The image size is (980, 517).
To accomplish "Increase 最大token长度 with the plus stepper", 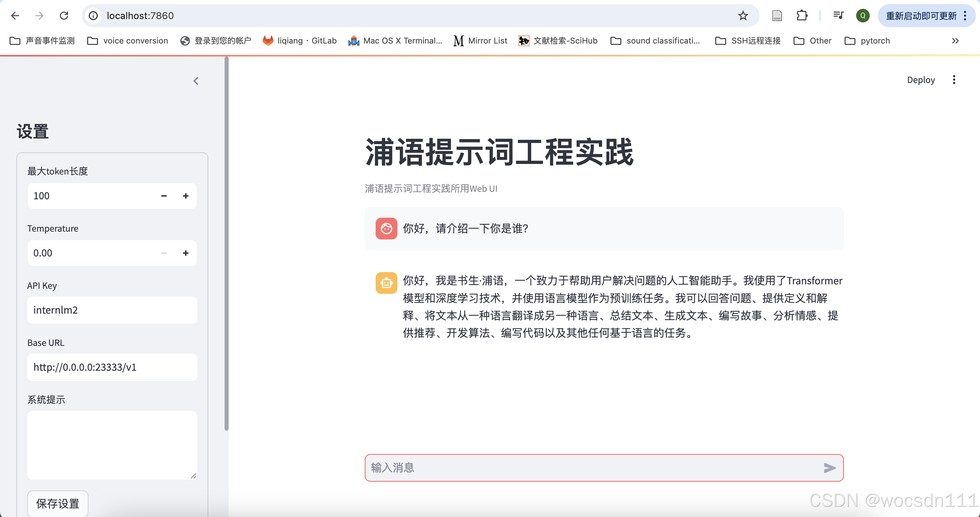I will pos(186,196).
